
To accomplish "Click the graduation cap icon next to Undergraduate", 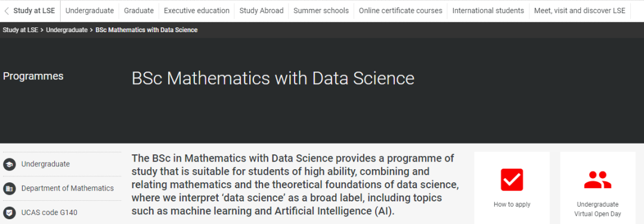I will click(x=9, y=164).
